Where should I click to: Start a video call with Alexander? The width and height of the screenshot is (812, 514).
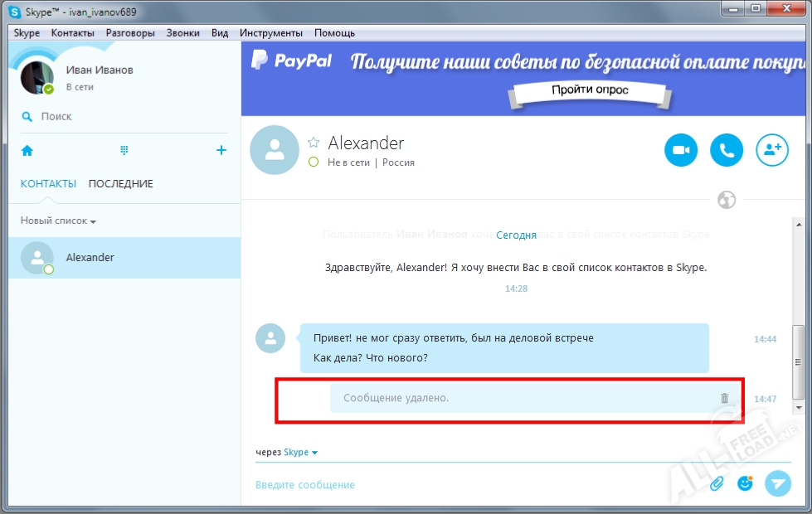click(680, 150)
